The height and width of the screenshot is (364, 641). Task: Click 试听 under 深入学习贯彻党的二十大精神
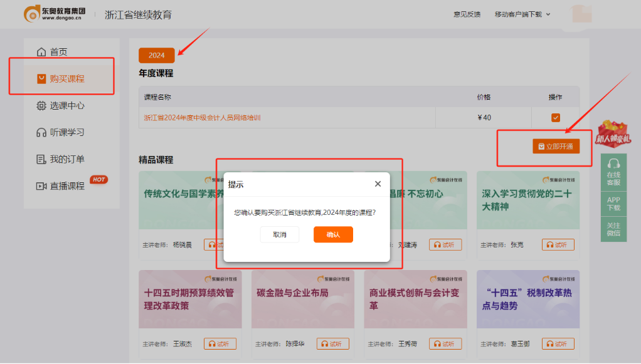558,245
